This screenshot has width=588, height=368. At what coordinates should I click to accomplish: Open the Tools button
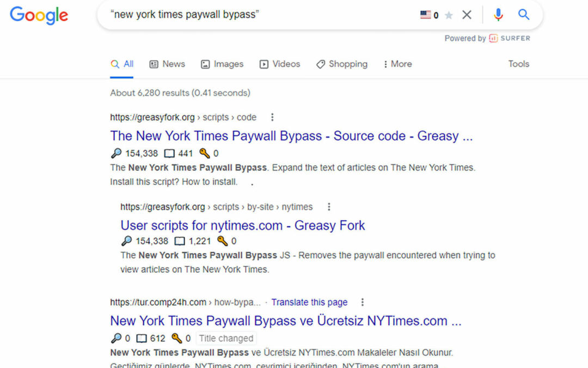click(518, 64)
